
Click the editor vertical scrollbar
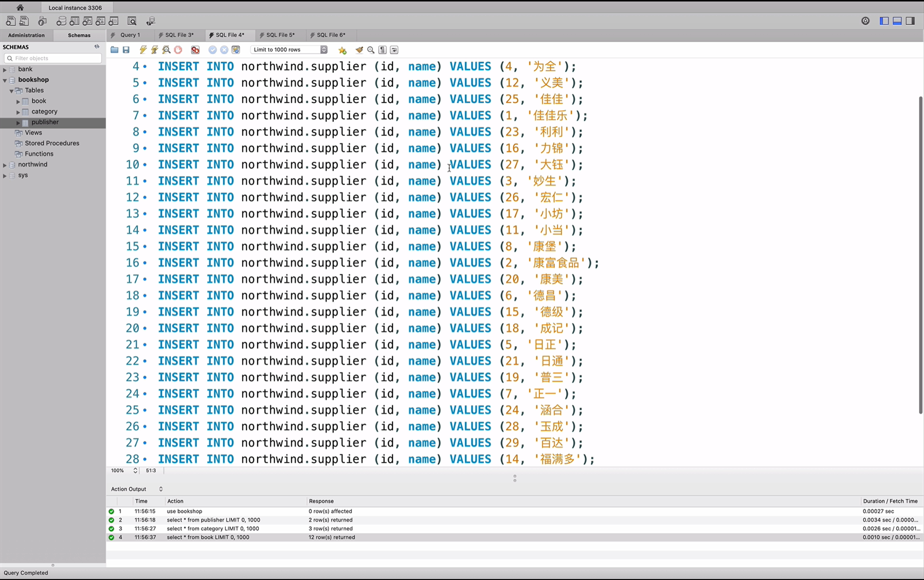920,255
